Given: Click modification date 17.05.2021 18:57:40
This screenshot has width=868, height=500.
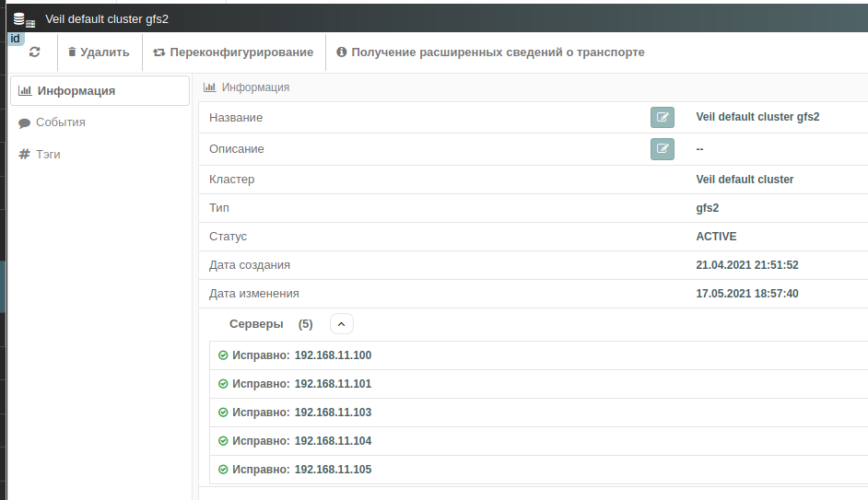Looking at the screenshot, I should coord(747,294).
